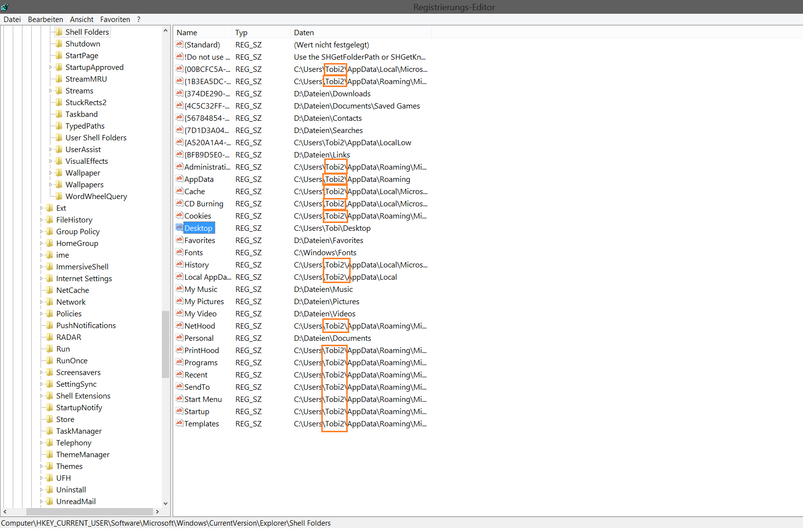Select the RunOnce key
Screen dimensions: 803x532
72,360
